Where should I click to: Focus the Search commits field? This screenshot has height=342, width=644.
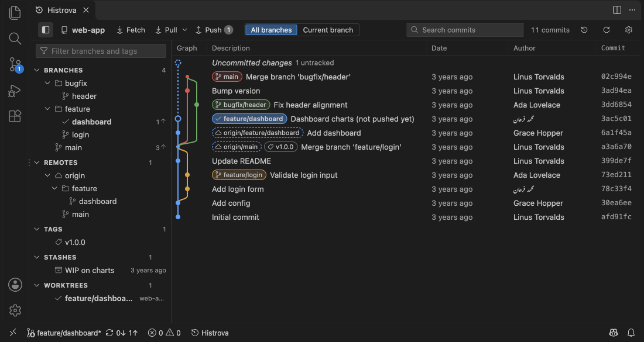465,30
